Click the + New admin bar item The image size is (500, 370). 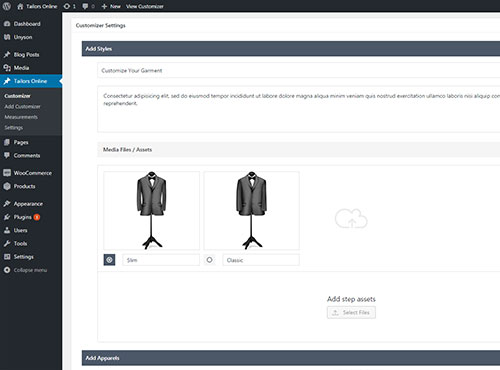pos(111,6)
